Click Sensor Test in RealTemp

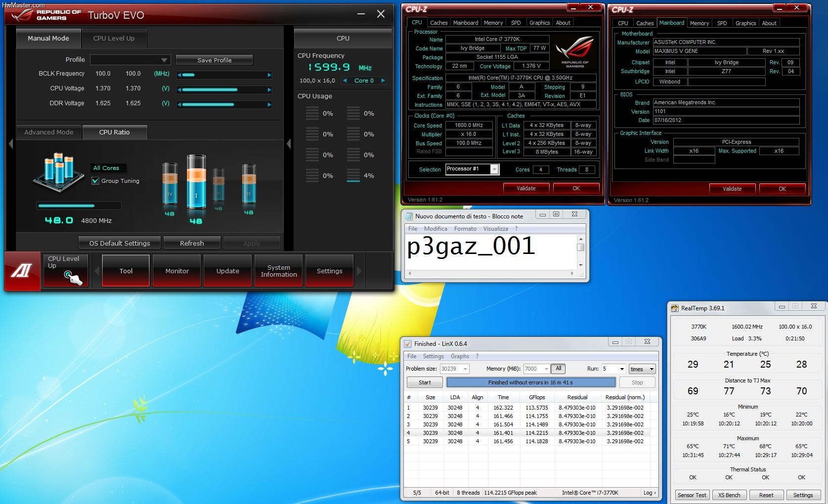coord(692,495)
